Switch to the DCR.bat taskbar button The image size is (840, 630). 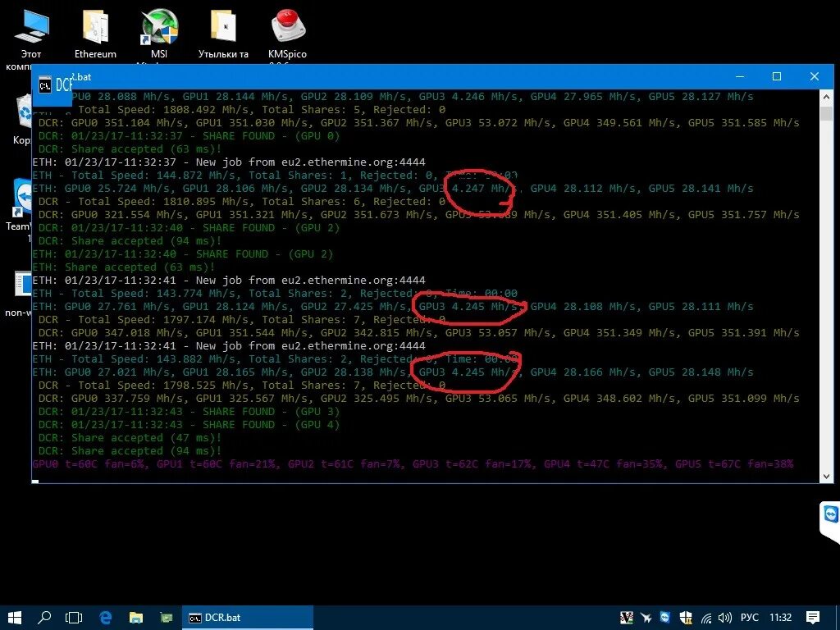tap(248, 618)
